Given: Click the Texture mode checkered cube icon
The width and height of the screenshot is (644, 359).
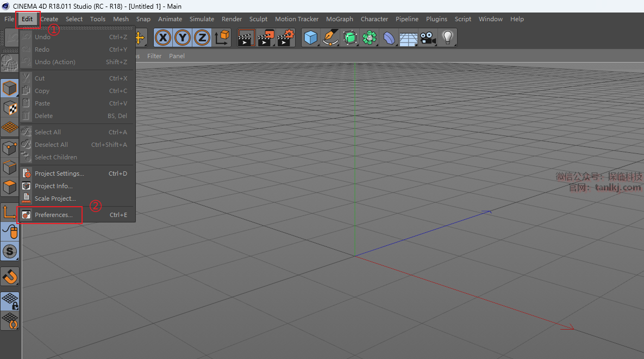Looking at the screenshot, I should pos(10,107).
